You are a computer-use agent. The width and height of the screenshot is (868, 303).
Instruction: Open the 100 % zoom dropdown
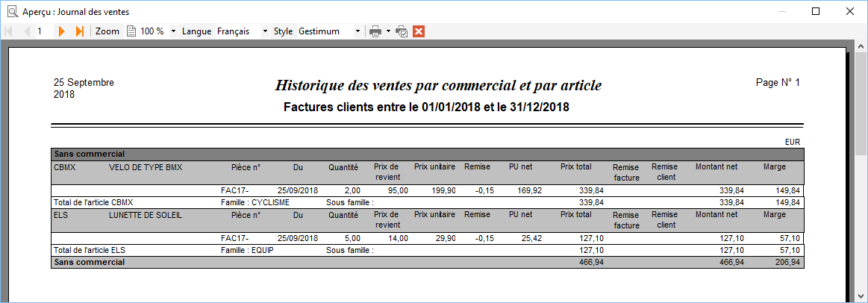(x=173, y=31)
